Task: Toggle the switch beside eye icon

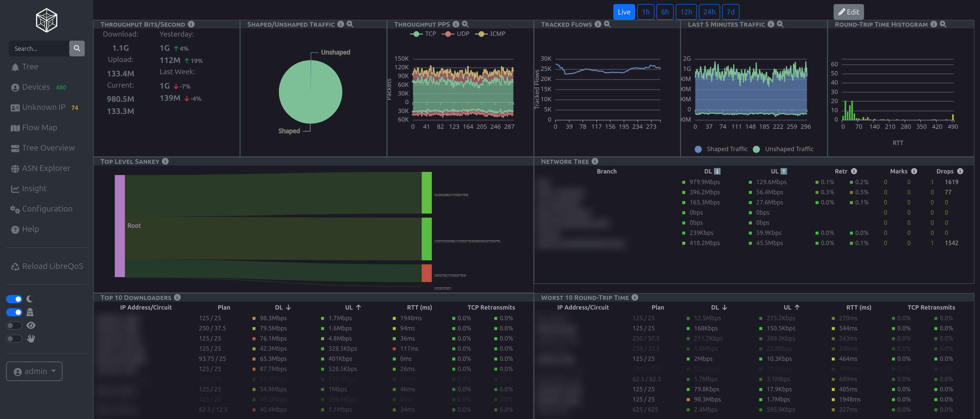Action: tap(14, 325)
